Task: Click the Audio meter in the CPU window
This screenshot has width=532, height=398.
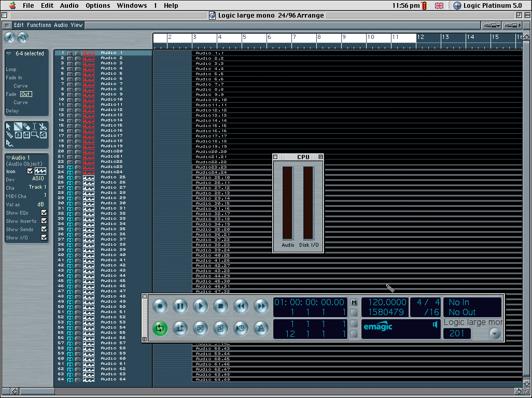Action: pos(288,203)
